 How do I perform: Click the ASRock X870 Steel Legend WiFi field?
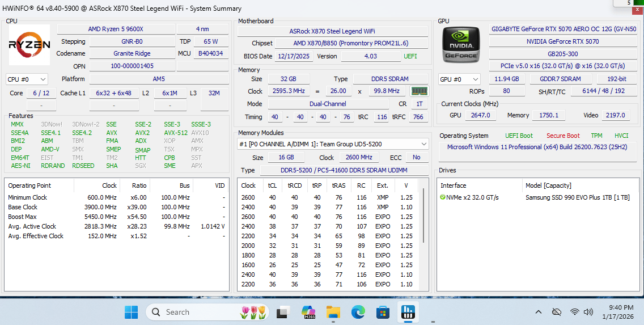point(332,31)
